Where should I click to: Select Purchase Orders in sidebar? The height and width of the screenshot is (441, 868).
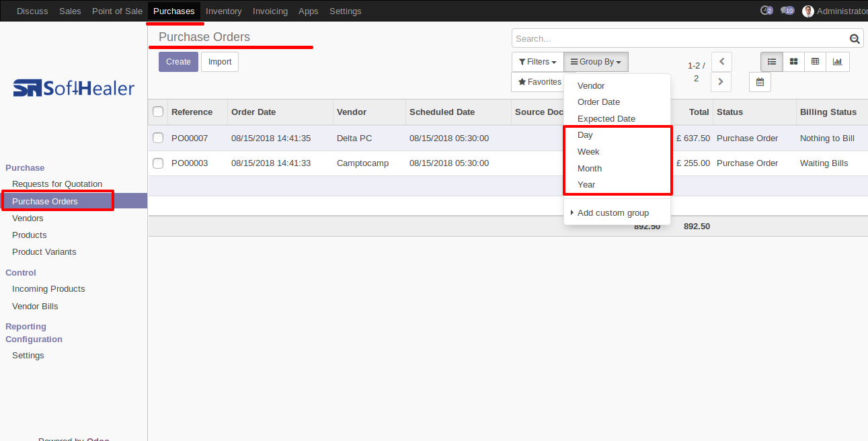pos(45,201)
